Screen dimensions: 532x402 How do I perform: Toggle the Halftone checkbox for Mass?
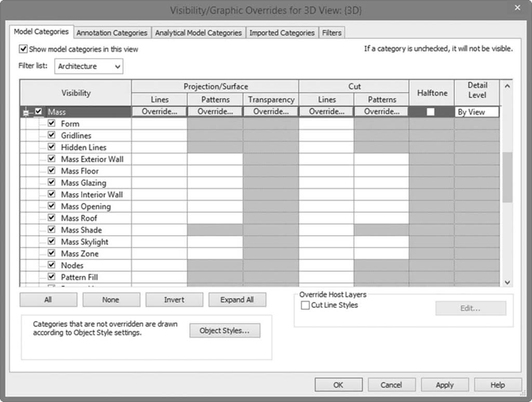[x=431, y=112]
